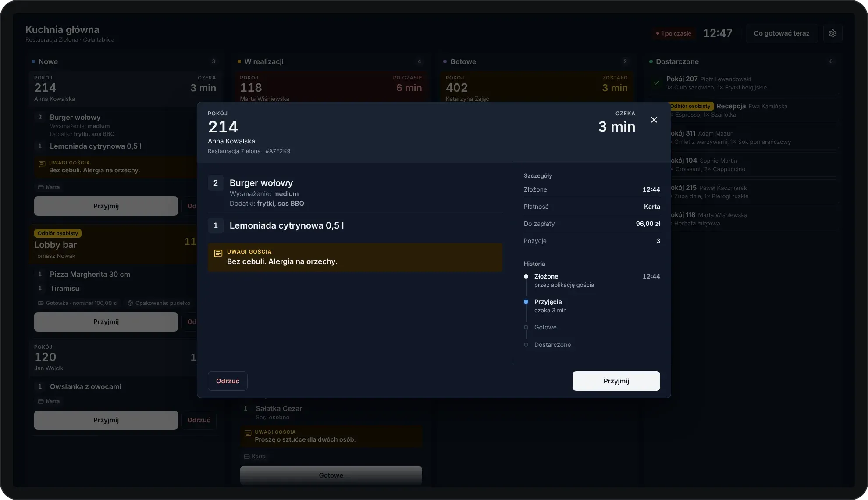Click the packaging box icon in Lobby bar order

pyautogui.click(x=130, y=303)
